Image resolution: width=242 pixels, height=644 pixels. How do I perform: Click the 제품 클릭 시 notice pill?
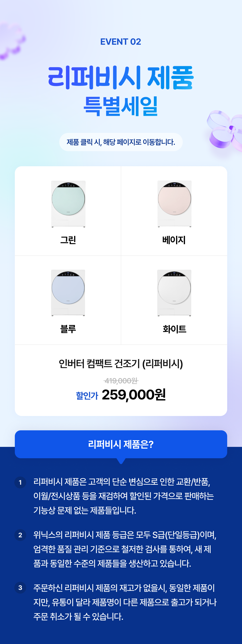pos(121,142)
